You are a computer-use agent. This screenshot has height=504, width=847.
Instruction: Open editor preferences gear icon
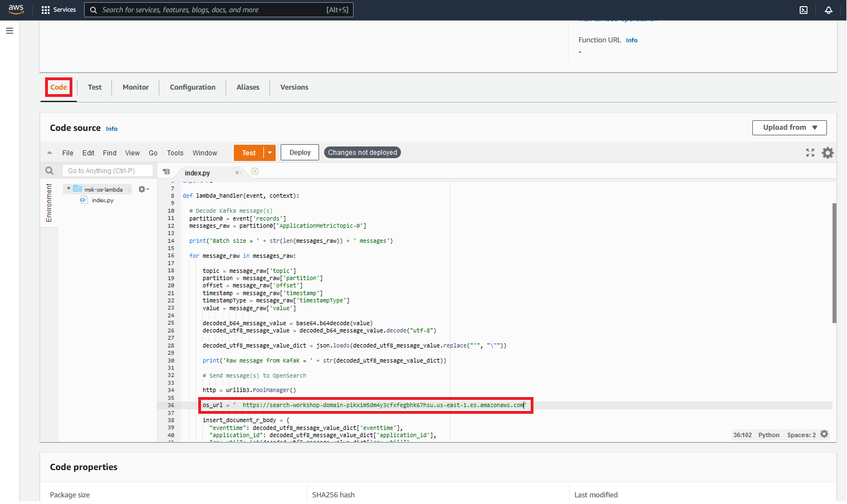[x=828, y=153]
